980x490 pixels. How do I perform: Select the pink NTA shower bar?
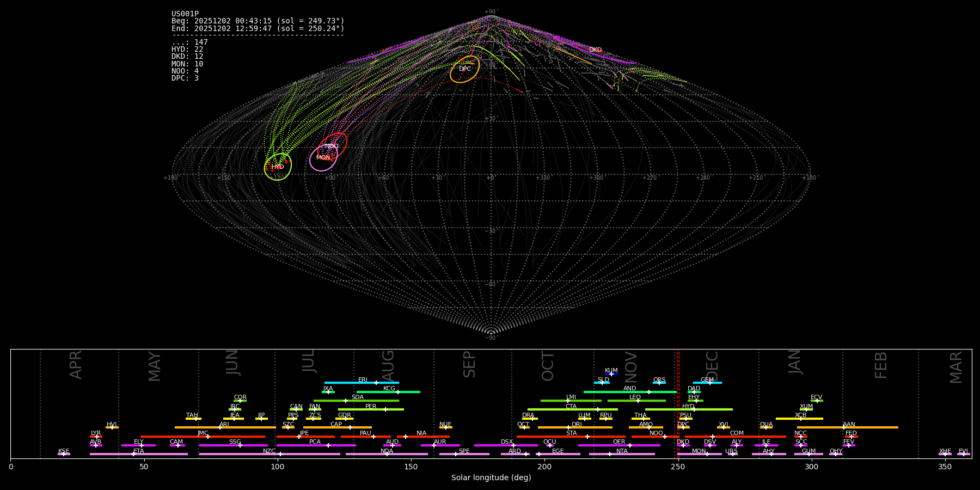coord(622,454)
